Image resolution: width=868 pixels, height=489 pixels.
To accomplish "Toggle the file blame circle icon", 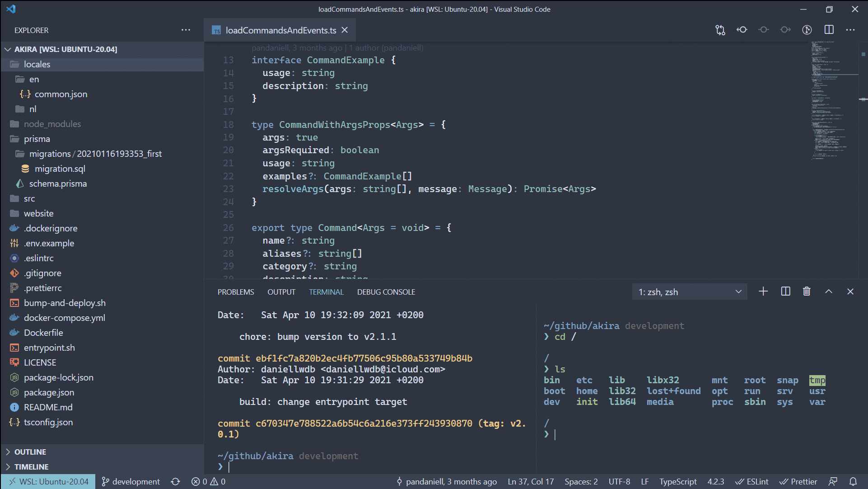I will [x=764, y=30].
